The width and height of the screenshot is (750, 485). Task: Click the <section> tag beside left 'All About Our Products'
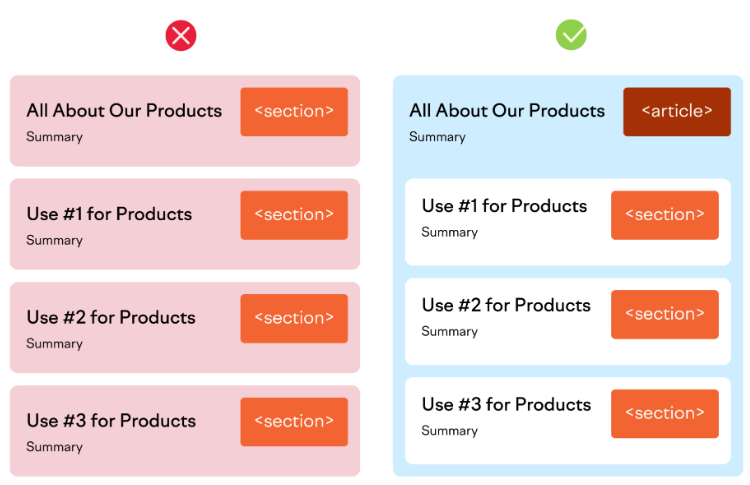point(294,111)
